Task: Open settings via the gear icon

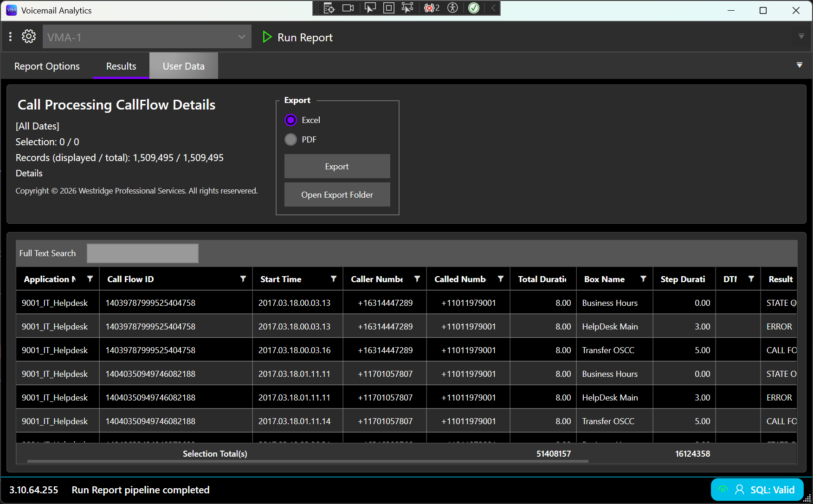Action: coord(29,37)
